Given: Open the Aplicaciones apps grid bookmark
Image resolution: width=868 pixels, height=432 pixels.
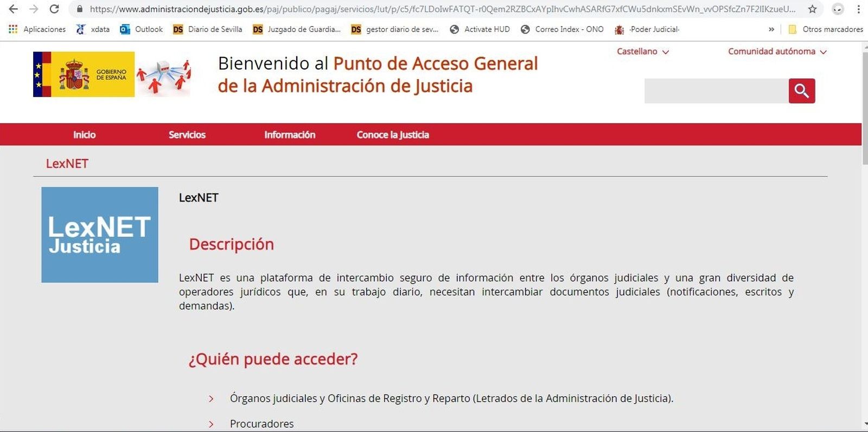Looking at the screenshot, I should point(37,29).
